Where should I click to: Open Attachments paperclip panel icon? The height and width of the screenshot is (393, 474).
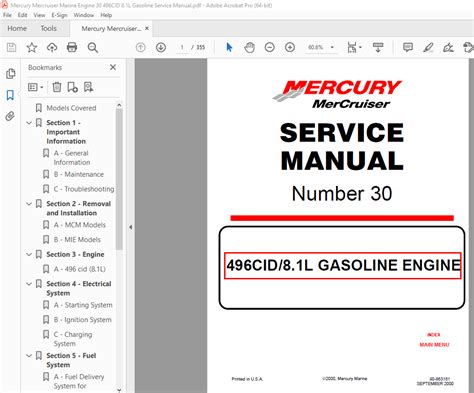click(10, 116)
